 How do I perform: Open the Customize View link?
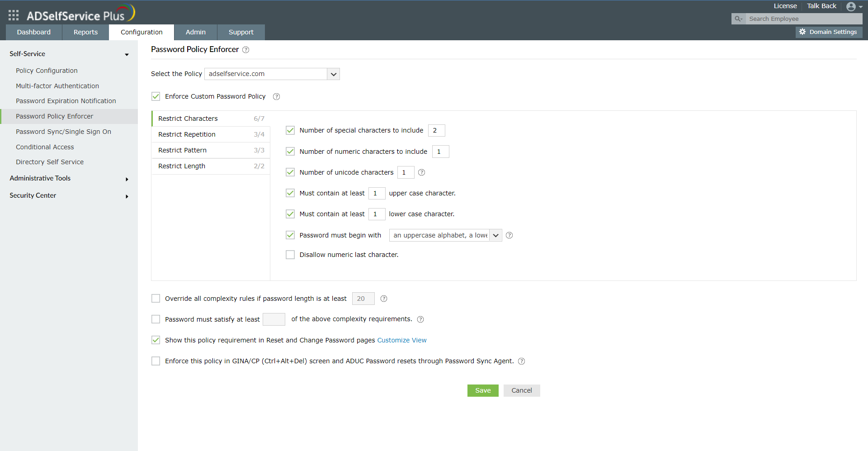[x=402, y=340]
